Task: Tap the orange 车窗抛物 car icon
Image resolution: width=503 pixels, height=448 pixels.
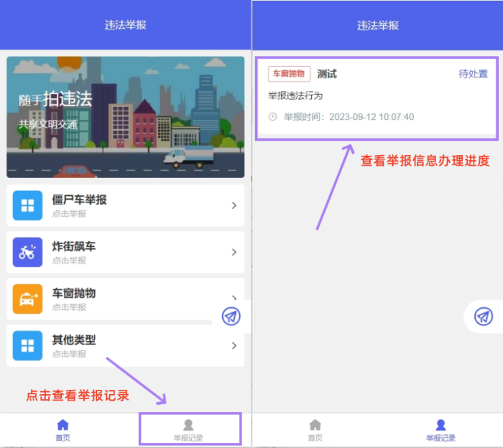Action: pos(27,299)
